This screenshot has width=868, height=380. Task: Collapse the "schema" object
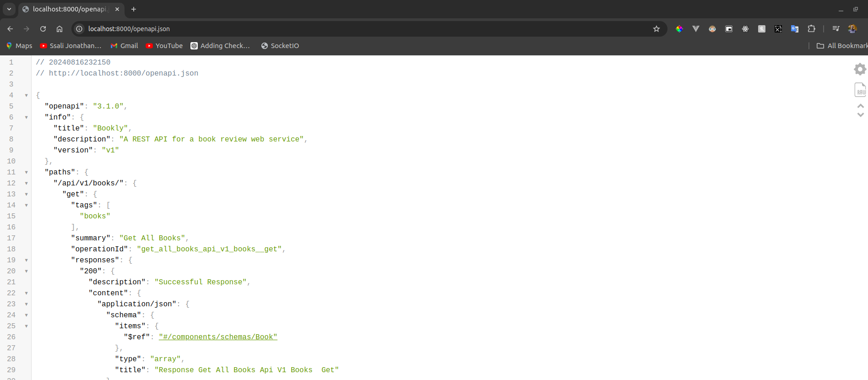click(x=26, y=315)
